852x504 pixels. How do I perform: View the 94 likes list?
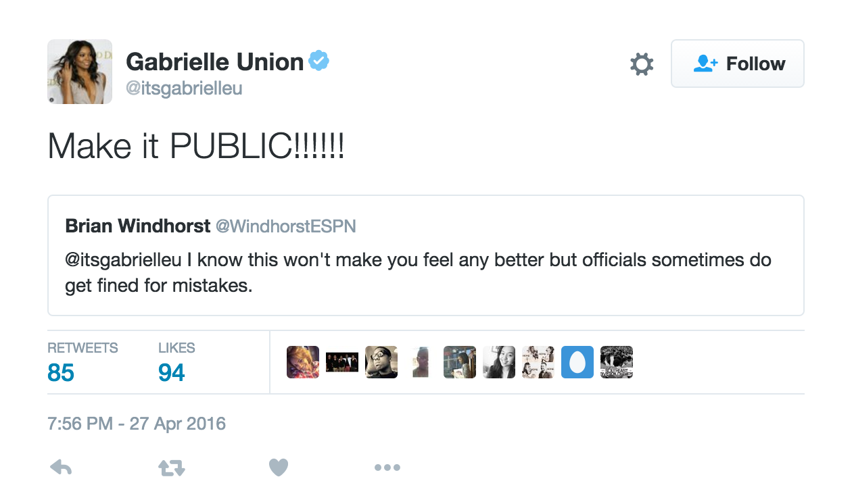(x=176, y=362)
